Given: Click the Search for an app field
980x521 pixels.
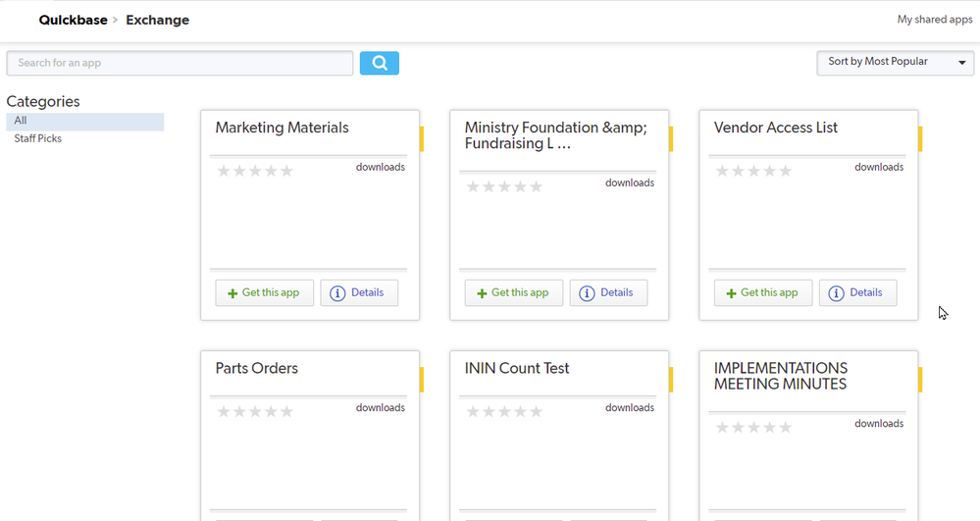Looking at the screenshot, I should pyautogui.click(x=180, y=63).
